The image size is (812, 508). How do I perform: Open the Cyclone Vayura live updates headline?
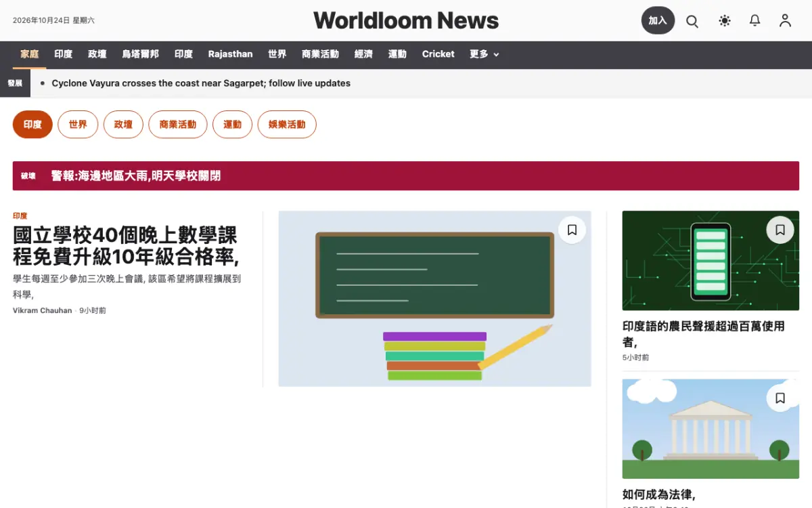201,83
